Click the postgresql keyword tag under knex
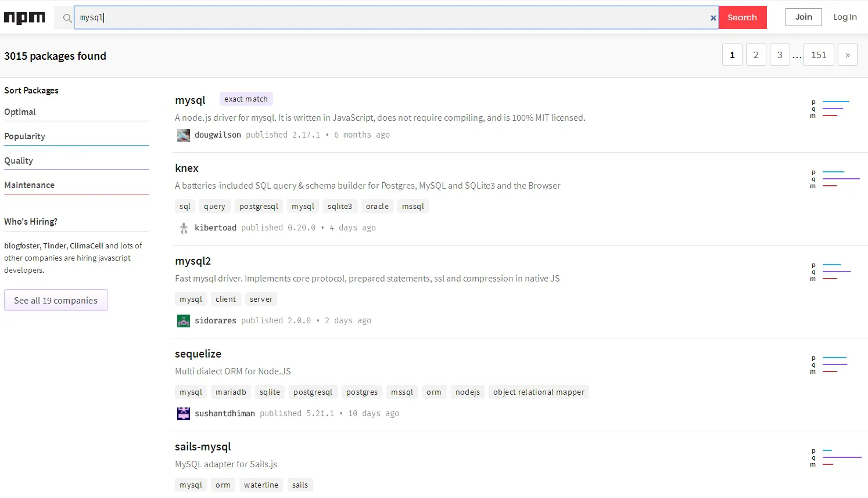Viewport: 868px width, 498px height. point(259,206)
